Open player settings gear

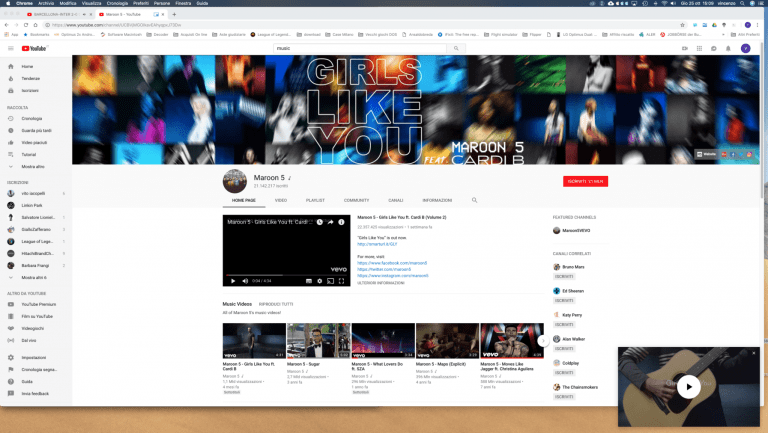320,281
